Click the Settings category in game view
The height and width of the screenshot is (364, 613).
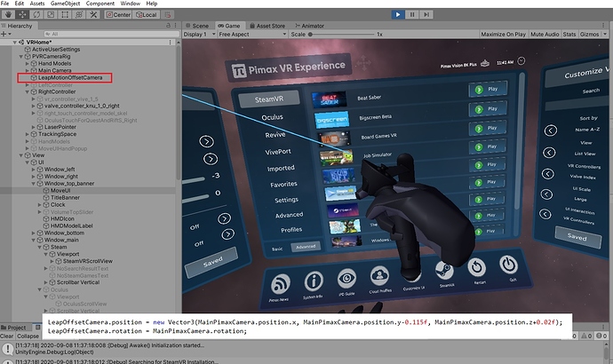286,200
